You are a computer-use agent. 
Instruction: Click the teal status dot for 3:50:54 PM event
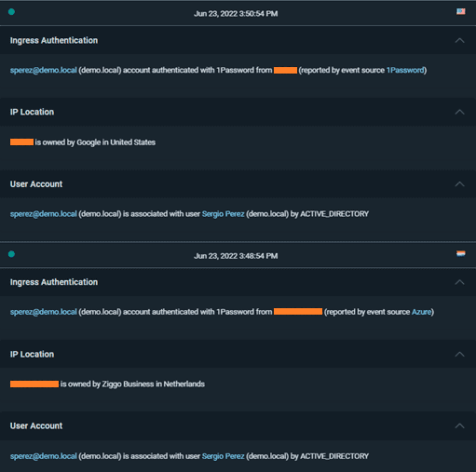(11, 12)
